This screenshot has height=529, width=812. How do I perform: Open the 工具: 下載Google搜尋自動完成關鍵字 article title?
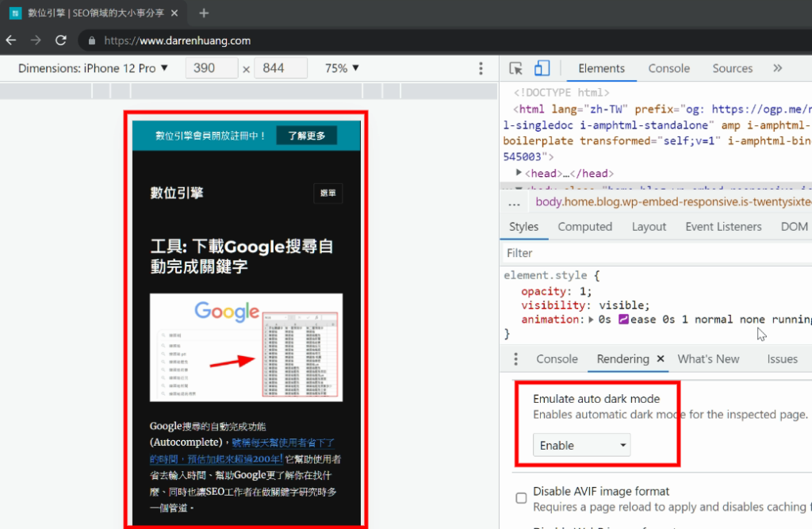pos(241,256)
